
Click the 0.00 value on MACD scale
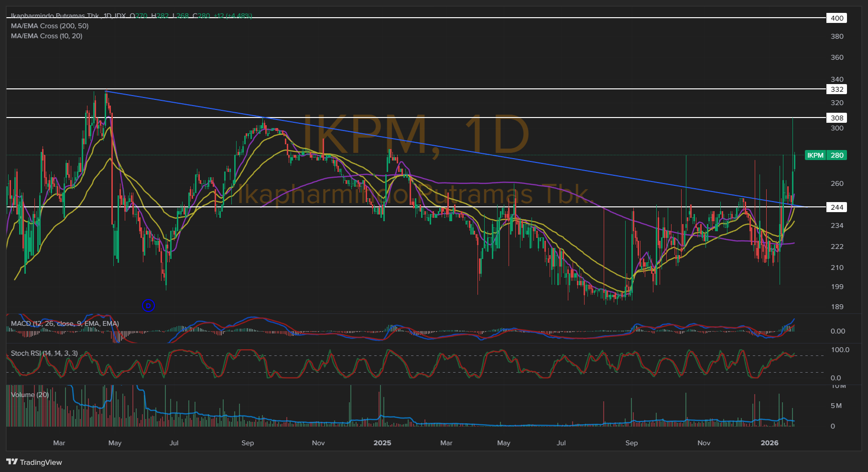(837, 331)
